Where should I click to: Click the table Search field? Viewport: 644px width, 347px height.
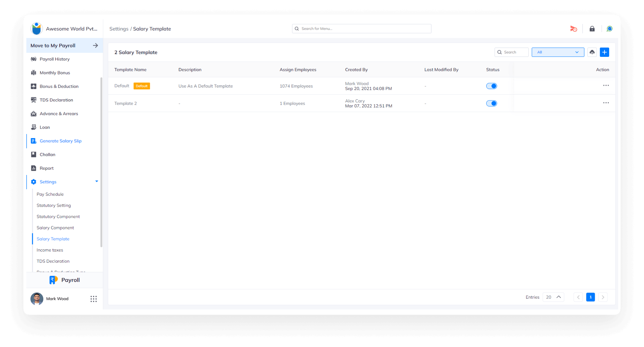coord(511,52)
